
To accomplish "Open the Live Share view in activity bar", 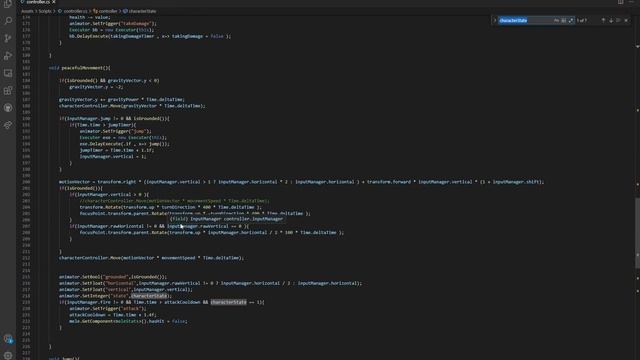I will (x=8, y=125).
